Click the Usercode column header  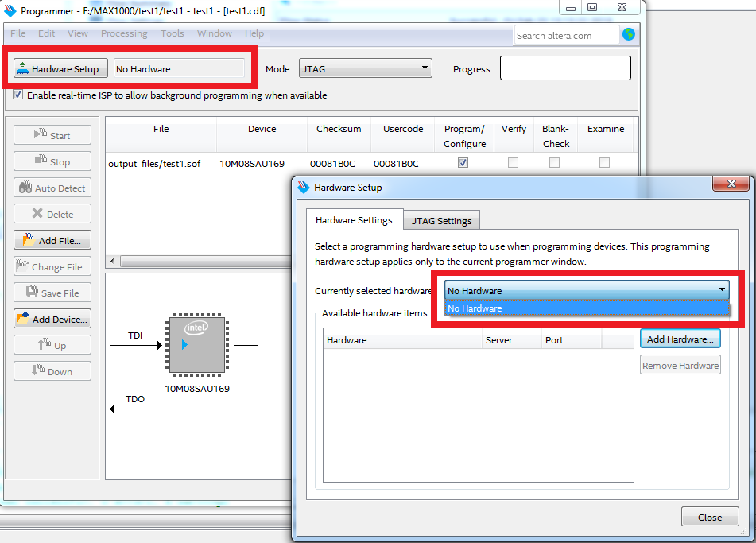[402, 135]
